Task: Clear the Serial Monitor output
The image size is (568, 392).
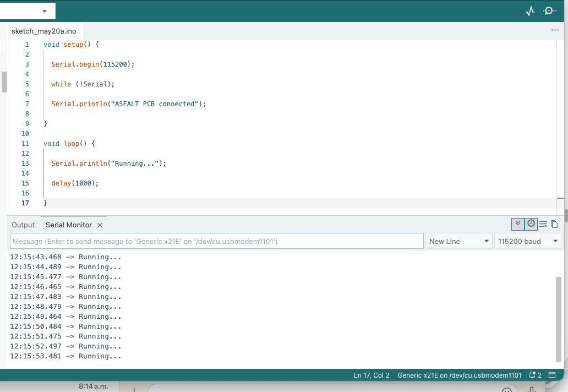Action: tap(543, 224)
